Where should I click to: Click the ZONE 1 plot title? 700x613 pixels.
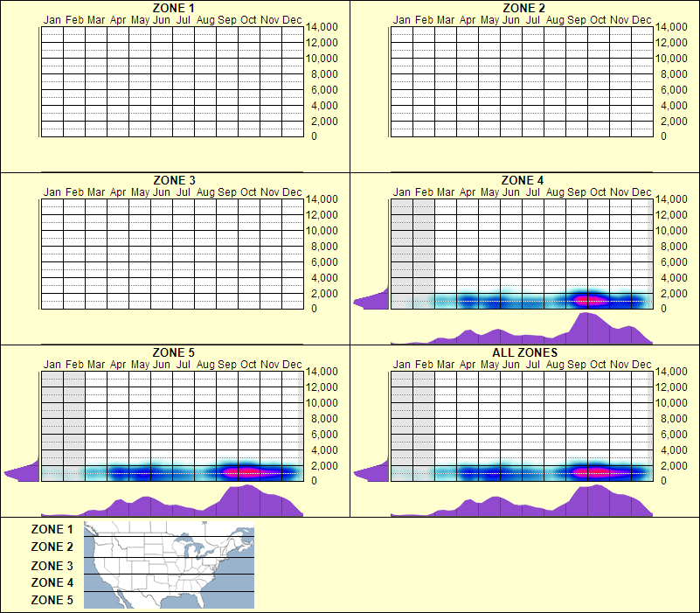click(173, 8)
